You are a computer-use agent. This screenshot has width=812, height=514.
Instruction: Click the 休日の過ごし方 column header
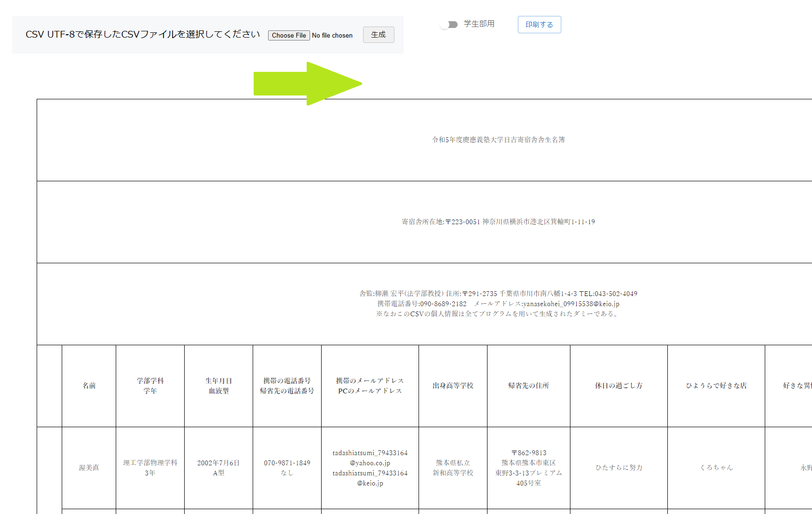619,386
